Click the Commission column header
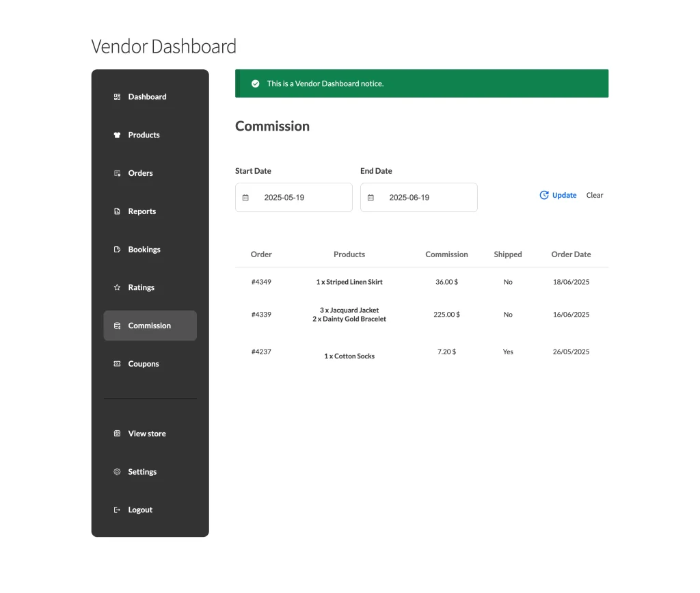The width and height of the screenshot is (700, 593). pos(446,254)
